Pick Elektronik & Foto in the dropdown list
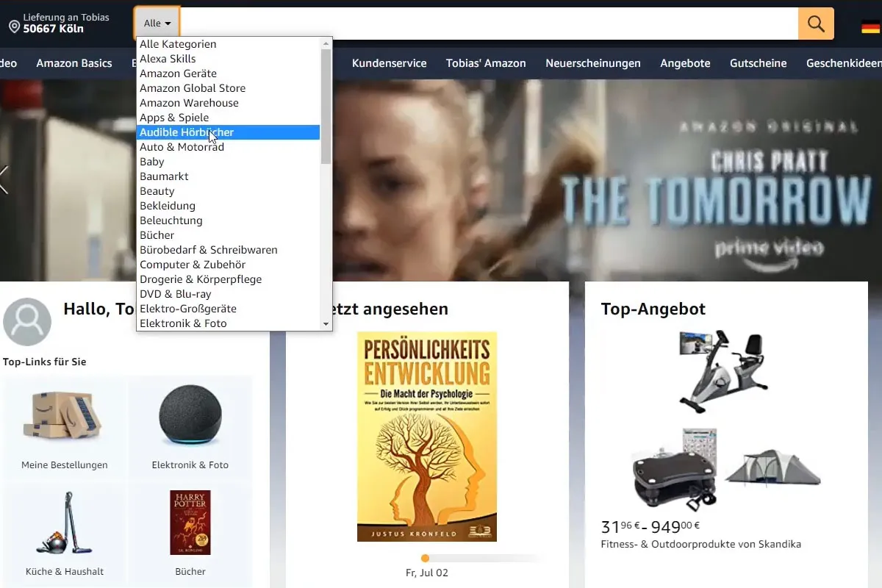 pos(229,323)
